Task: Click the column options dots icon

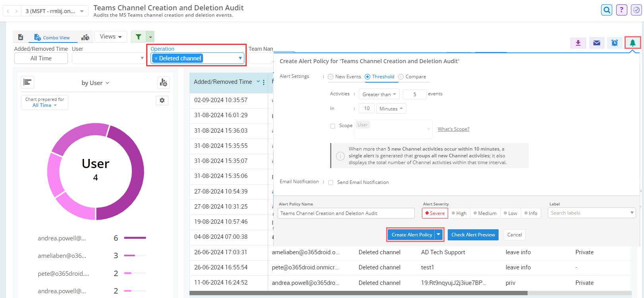Action: (264, 82)
